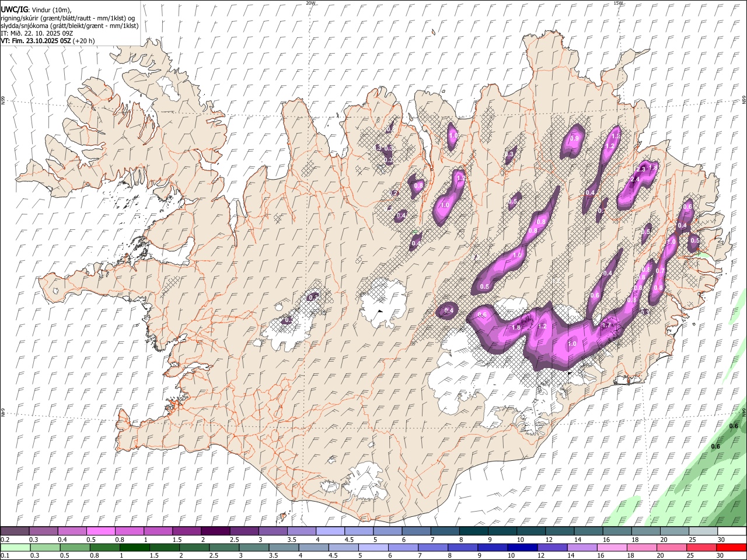The height and width of the screenshot is (560, 747).
Task: Select the pale gray 25 swatch in upper scale
Action: [x=703, y=531]
